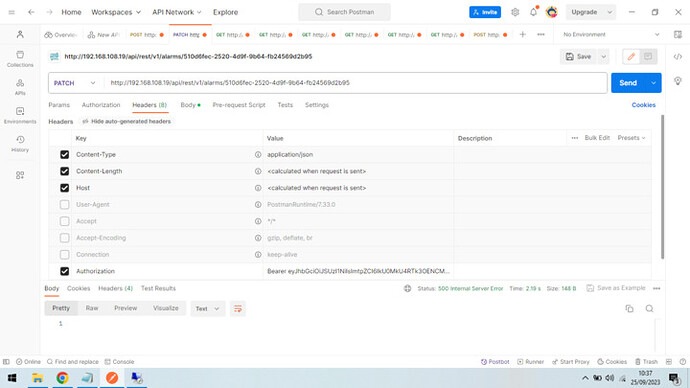The height and width of the screenshot is (388, 690).
Task: Switch to the Authorization tab
Action: [101, 105]
